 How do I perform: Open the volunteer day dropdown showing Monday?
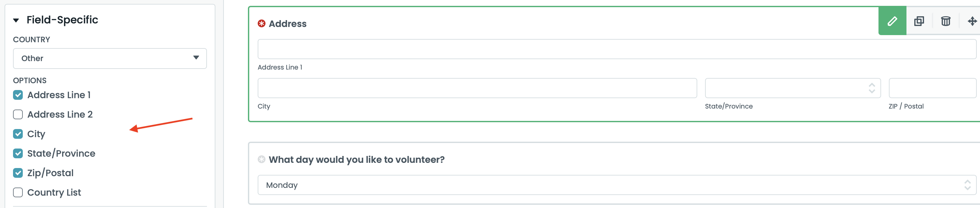(x=616, y=185)
